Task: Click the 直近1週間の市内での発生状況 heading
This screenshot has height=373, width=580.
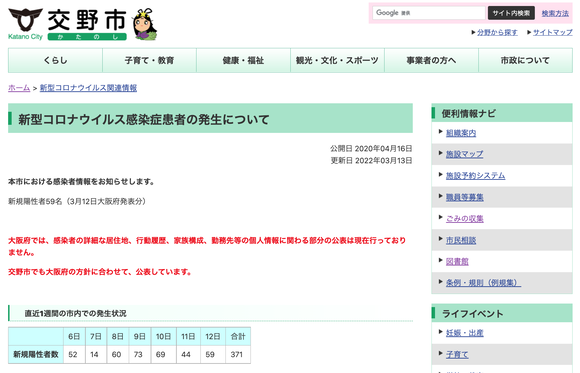Action: [x=75, y=313]
